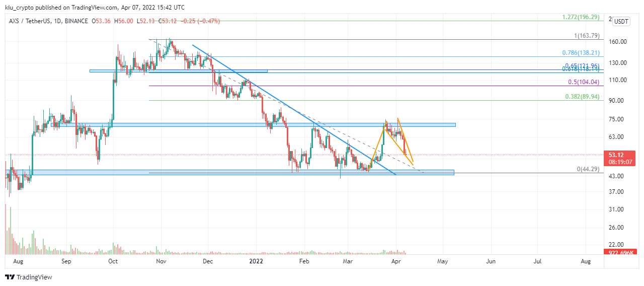Click 90.00 on the price axis
This screenshot has height=286, width=644.
pyautogui.click(x=617, y=101)
